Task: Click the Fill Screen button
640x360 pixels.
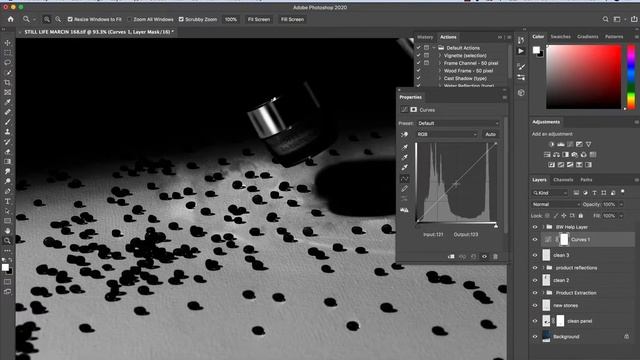Action: 292,19
